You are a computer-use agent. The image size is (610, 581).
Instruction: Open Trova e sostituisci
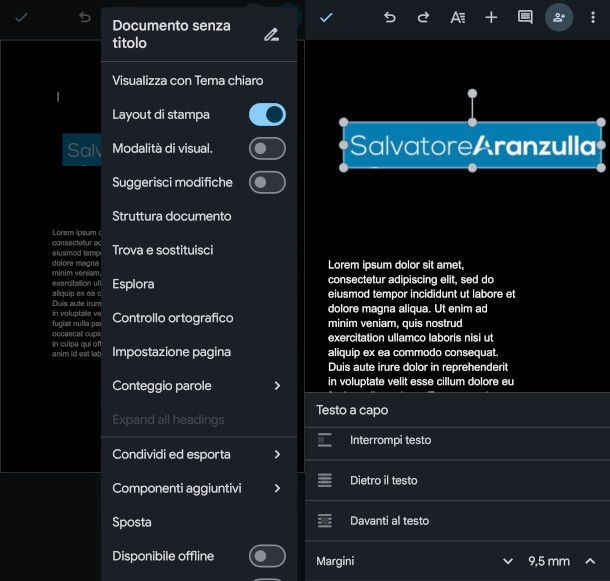point(163,250)
